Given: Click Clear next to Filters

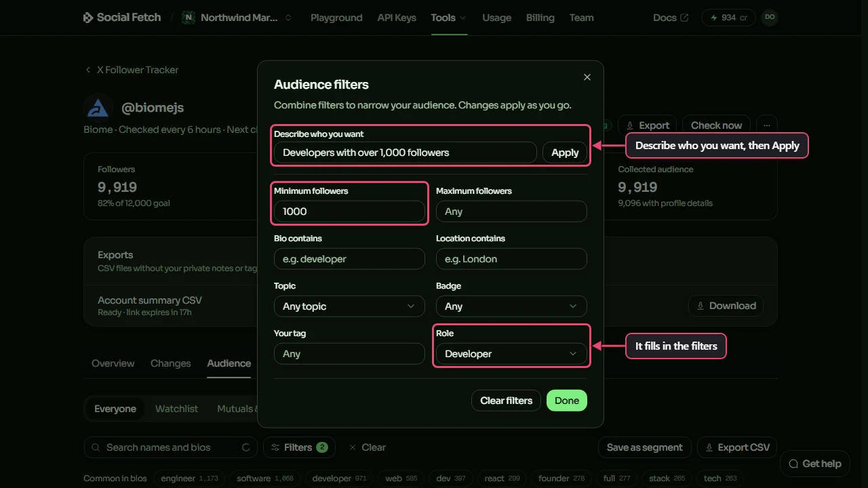Looking at the screenshot, I should (367, 447).
